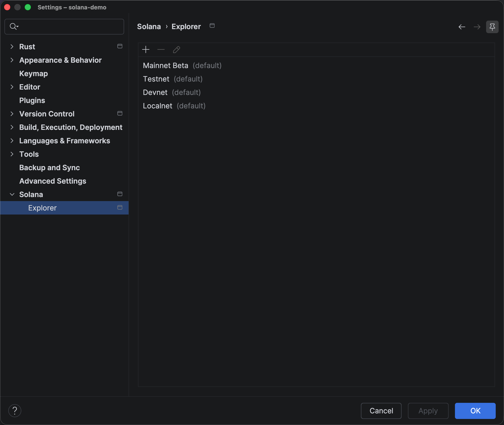Open Advanced Settings page
The width and height of the screenshot is (504, 425).
[x=53, y=181]
